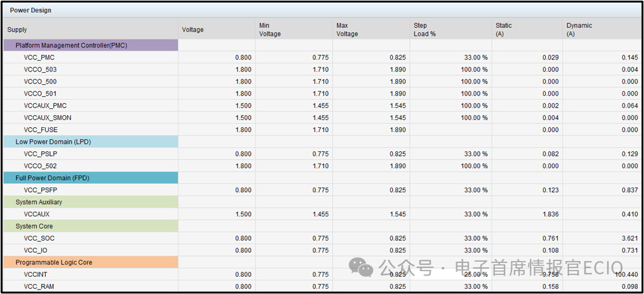644x294 pixels.
Task: Select the VCCAUX_SMON supply row label
Action: [x=47, y=118]
